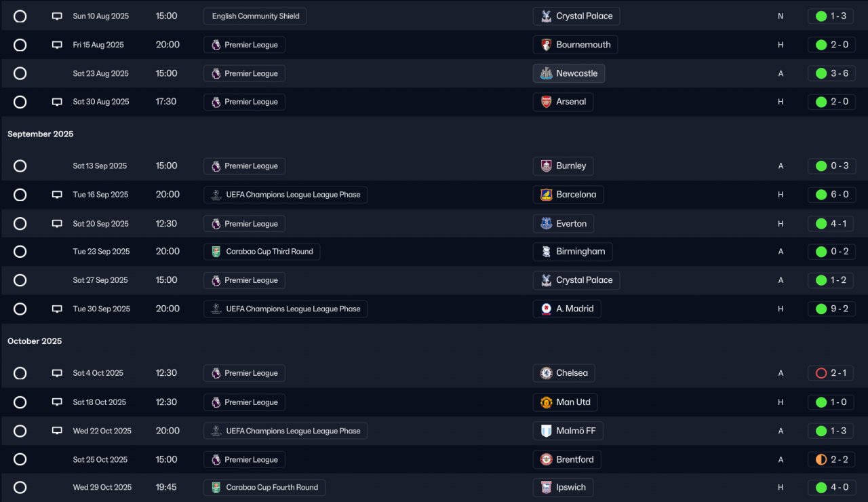Click the Everton club badge icon
The height and width of the screenshot is (502, 868).
(546, 224)
